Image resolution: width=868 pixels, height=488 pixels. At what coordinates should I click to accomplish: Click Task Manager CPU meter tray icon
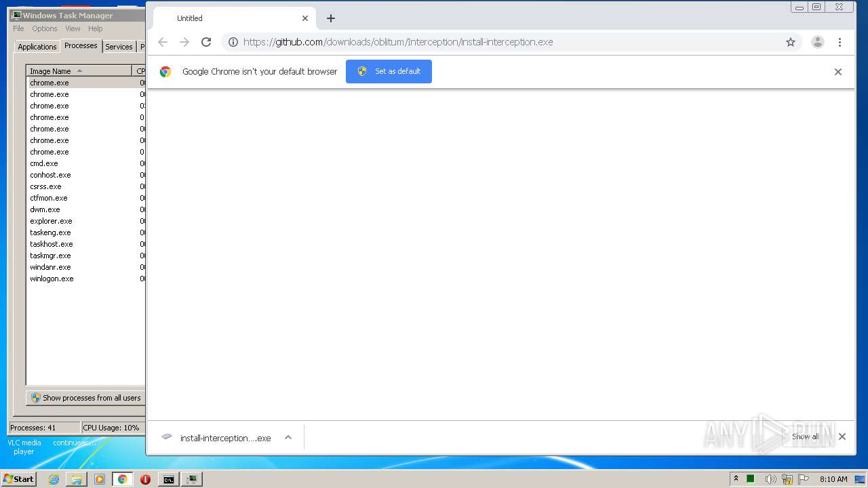tap(751, 479)
